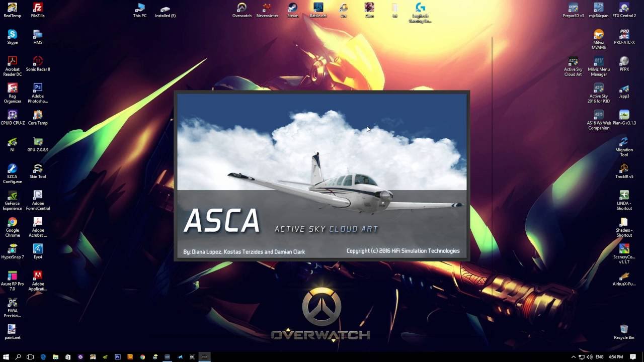Screen dimensions: 644x362
Task: Select the HyperSnap 7 desktop icon
Action: click(12, 251)
